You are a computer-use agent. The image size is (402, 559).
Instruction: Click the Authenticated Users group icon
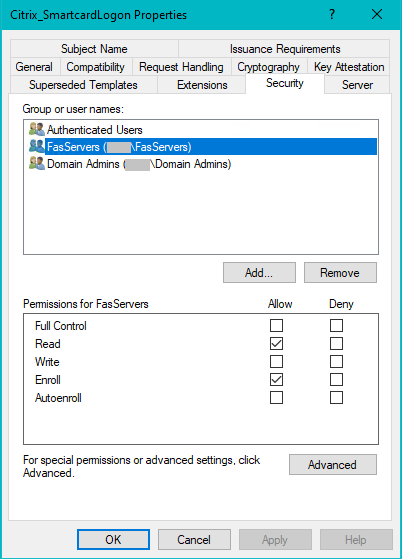coord(37,129)
